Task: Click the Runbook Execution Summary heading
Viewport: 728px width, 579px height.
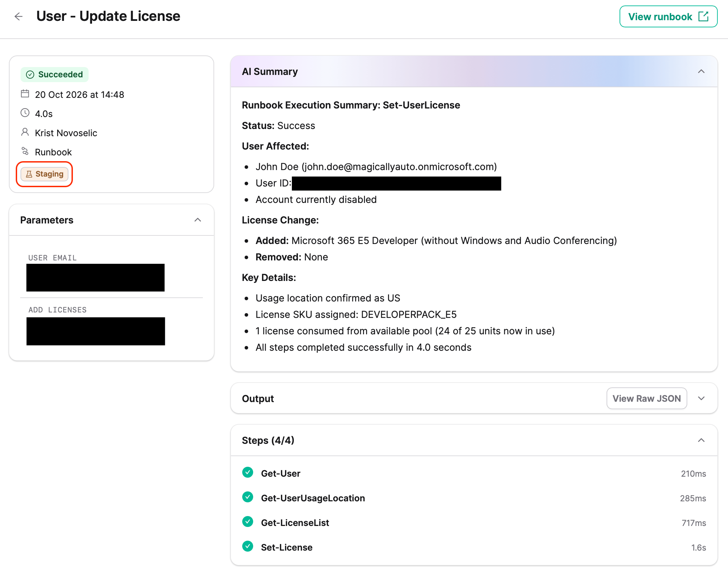Action: [351, 105]
